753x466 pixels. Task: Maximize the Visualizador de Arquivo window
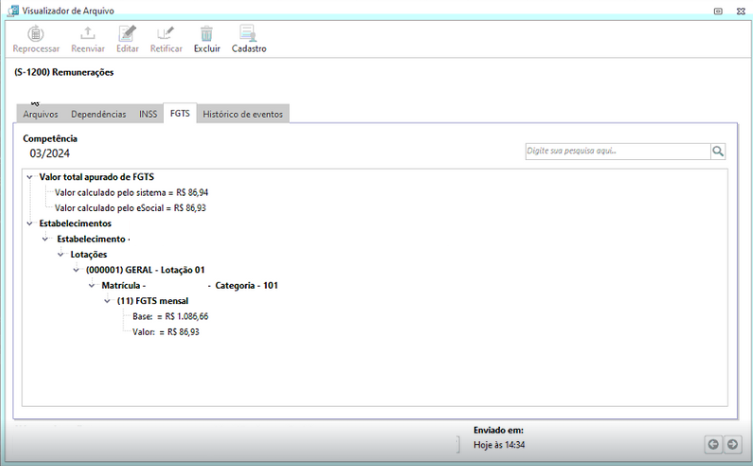point(718,11)
